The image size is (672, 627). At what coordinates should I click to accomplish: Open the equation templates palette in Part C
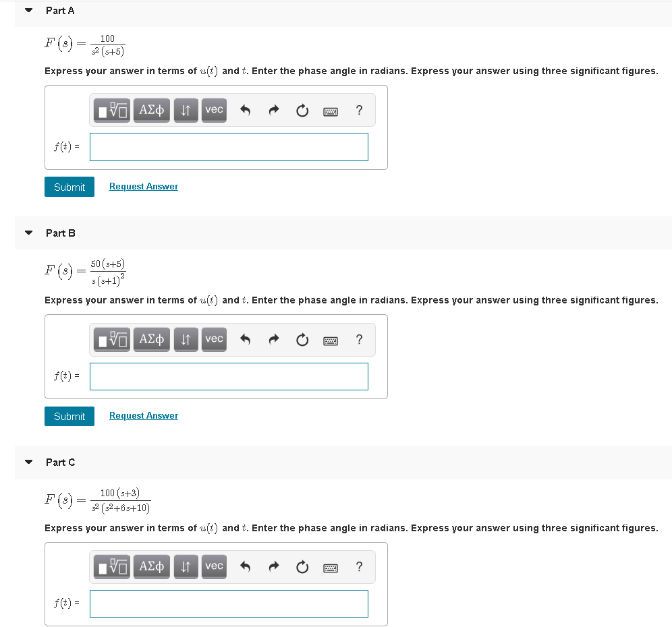click(111, 566)
